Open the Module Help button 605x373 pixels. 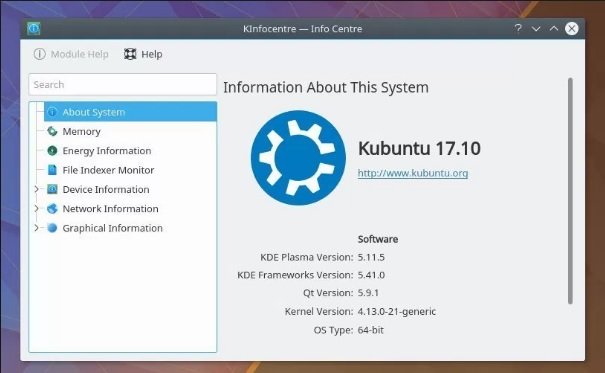click(x=71, y=54)
